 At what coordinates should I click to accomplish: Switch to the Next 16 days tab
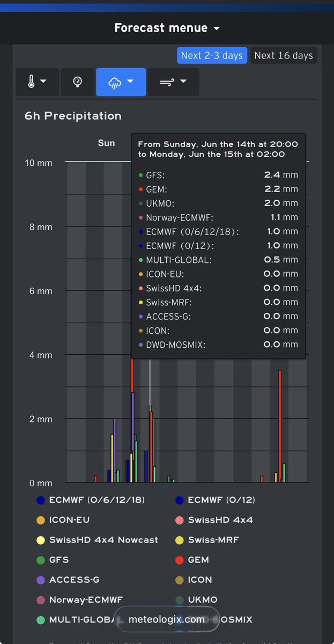click(x=284, y=55)
